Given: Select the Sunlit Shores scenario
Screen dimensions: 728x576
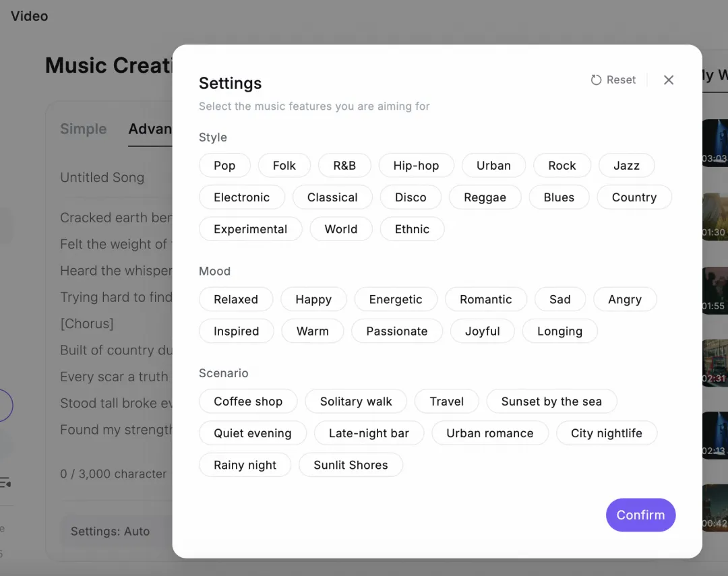Looking at the screenshot, I should [351, 465].
